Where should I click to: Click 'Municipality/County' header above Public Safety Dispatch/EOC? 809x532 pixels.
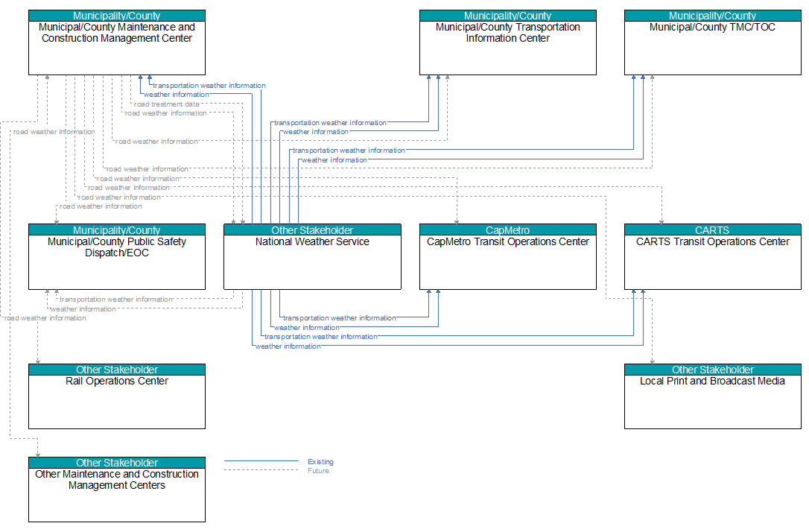click(117, 230)
